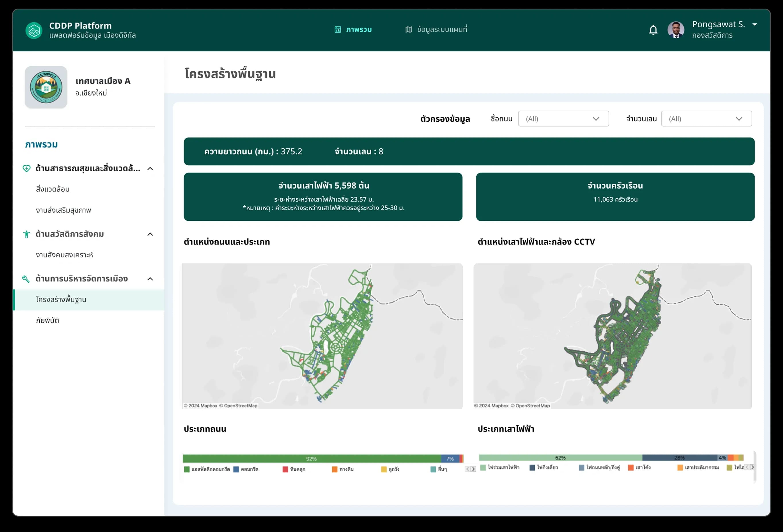
Task: Open the user profile avatar
Action: tap(676, 30)
